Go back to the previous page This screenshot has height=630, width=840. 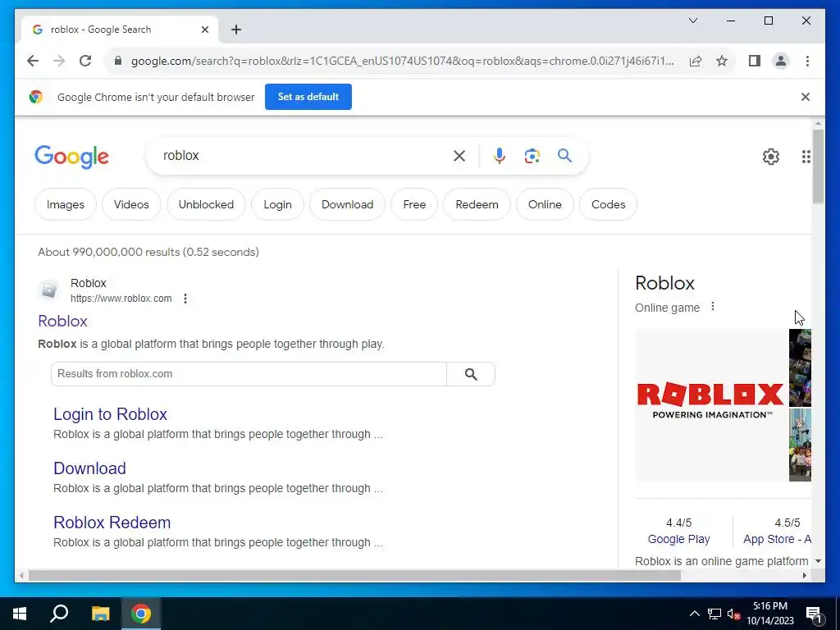pos(33,61)
